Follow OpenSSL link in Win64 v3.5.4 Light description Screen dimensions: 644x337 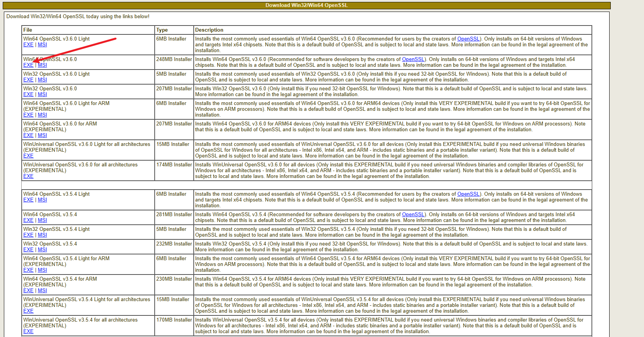coord(468,194)
